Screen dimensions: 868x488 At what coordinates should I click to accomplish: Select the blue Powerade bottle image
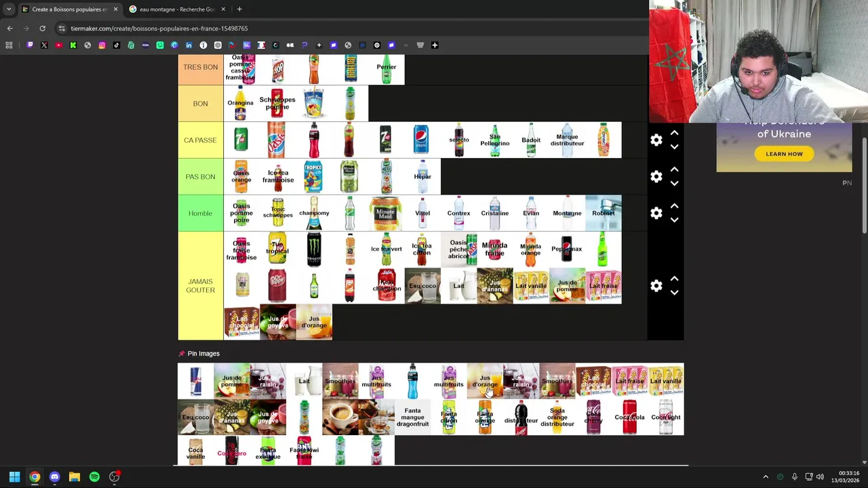point(412,381)
